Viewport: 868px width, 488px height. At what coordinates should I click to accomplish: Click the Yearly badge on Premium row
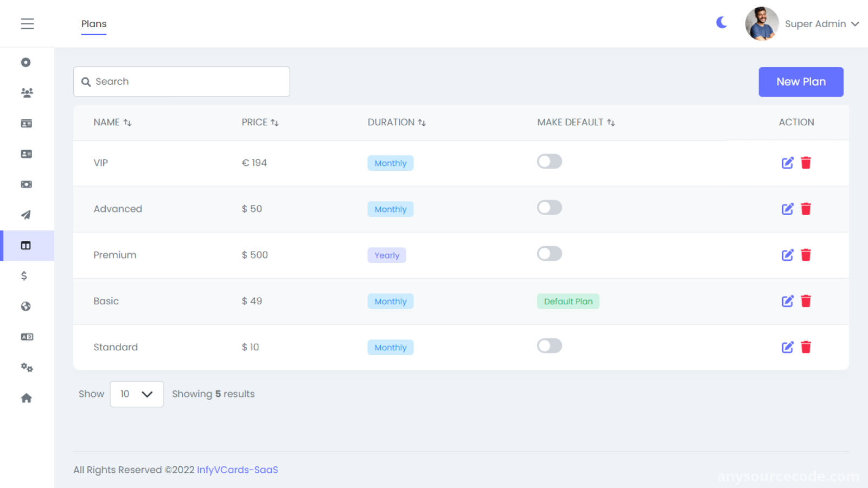point(387,255)
